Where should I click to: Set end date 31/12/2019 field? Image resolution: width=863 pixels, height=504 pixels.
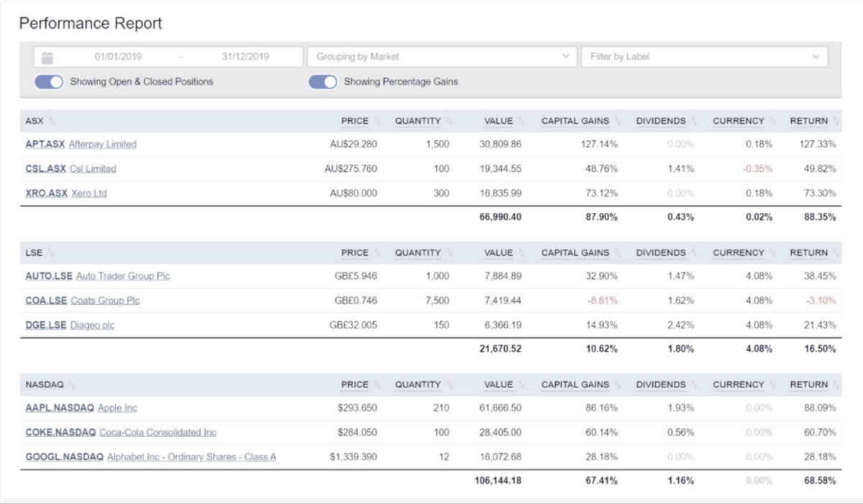(245, 57)
